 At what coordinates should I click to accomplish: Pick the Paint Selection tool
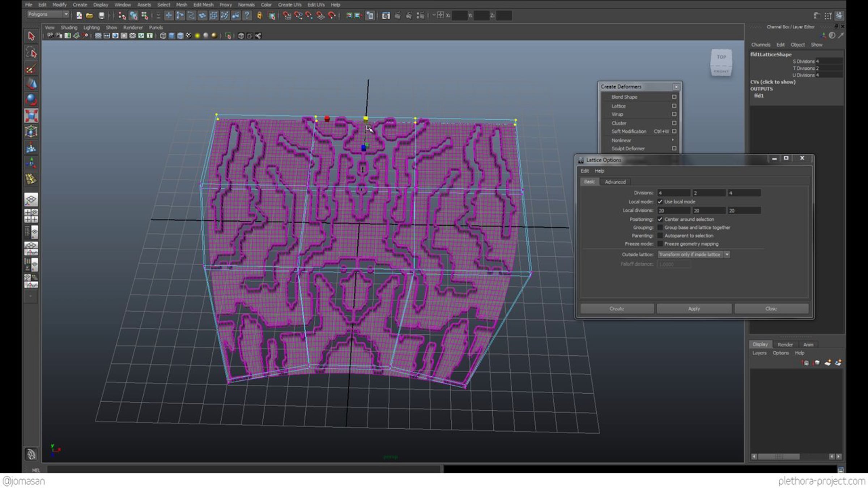pos(31,69)
